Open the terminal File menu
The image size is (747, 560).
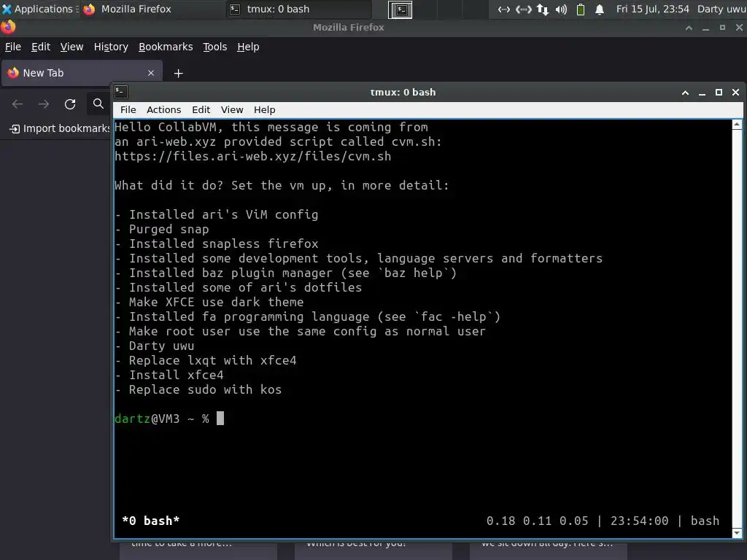[x=128, y=109]
